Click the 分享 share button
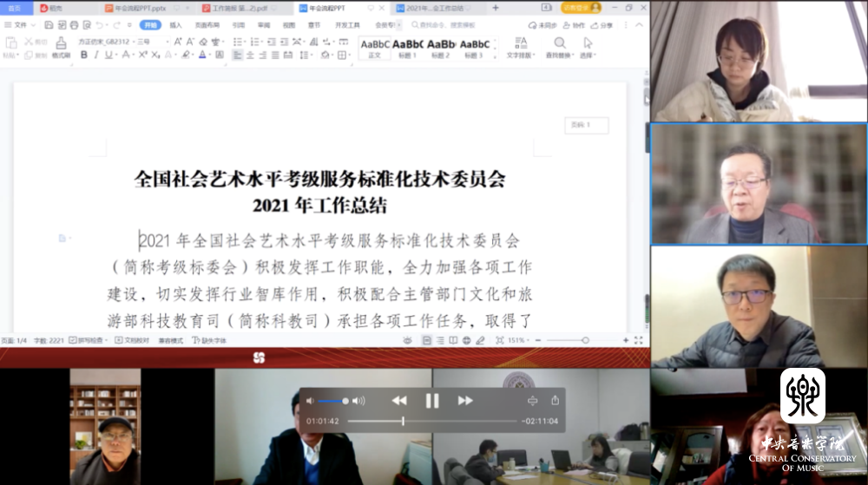 pyautogui.click(x=602, y=25)
